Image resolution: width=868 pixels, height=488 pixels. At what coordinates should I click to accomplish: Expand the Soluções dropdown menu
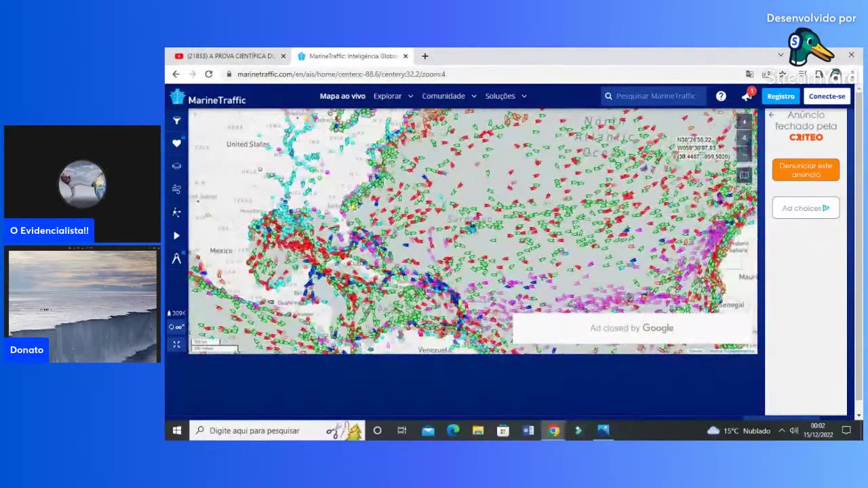[506, 96]
